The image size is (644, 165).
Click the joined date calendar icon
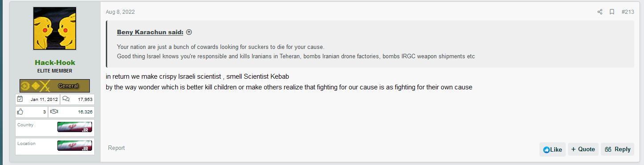20,99
